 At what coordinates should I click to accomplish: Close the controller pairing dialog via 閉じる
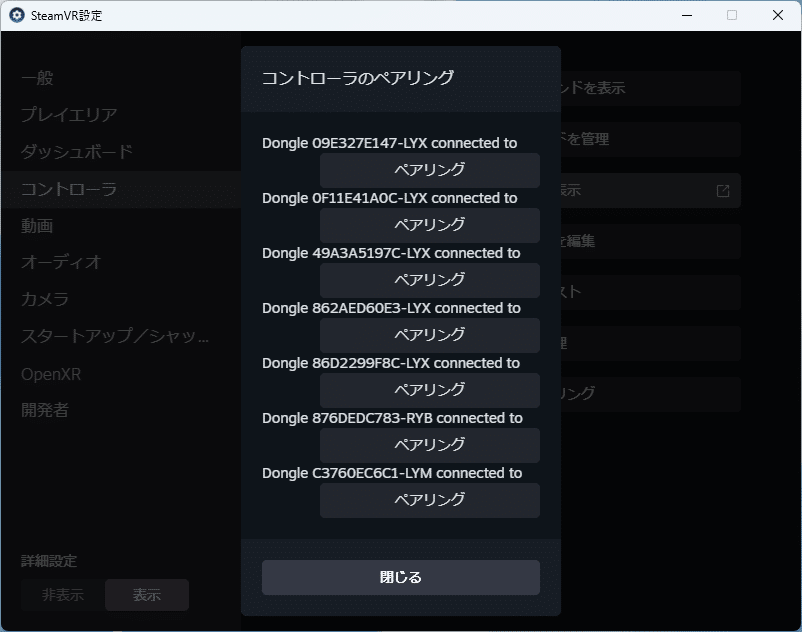click(400, 577)
